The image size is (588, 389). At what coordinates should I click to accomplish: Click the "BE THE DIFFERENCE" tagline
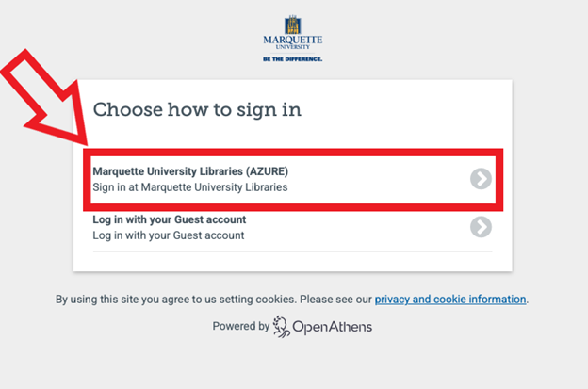tap(293, 58)
